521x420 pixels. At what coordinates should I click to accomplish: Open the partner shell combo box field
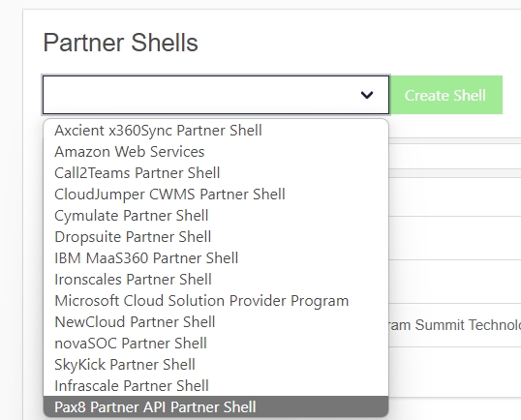[x=216, y=95]
